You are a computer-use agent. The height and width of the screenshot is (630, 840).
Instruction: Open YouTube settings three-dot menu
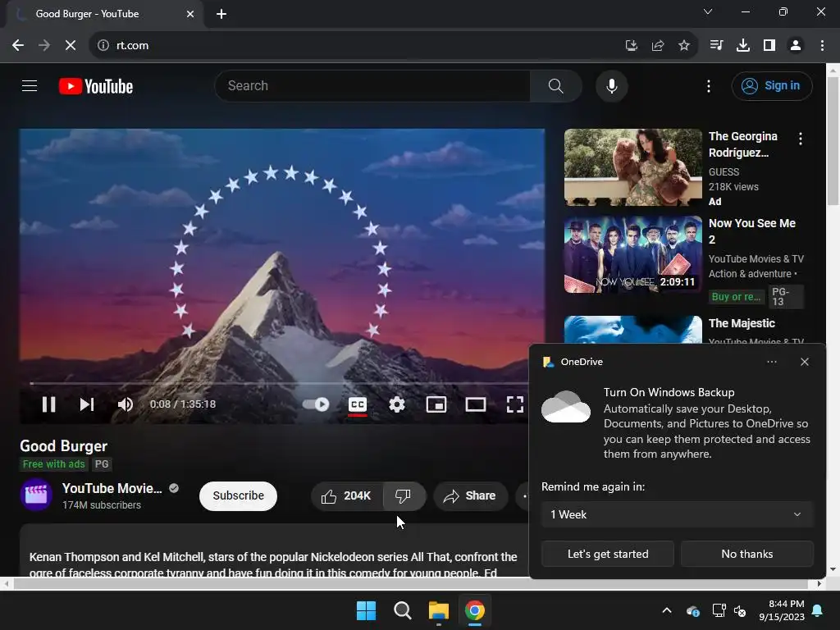pos(708,86)
